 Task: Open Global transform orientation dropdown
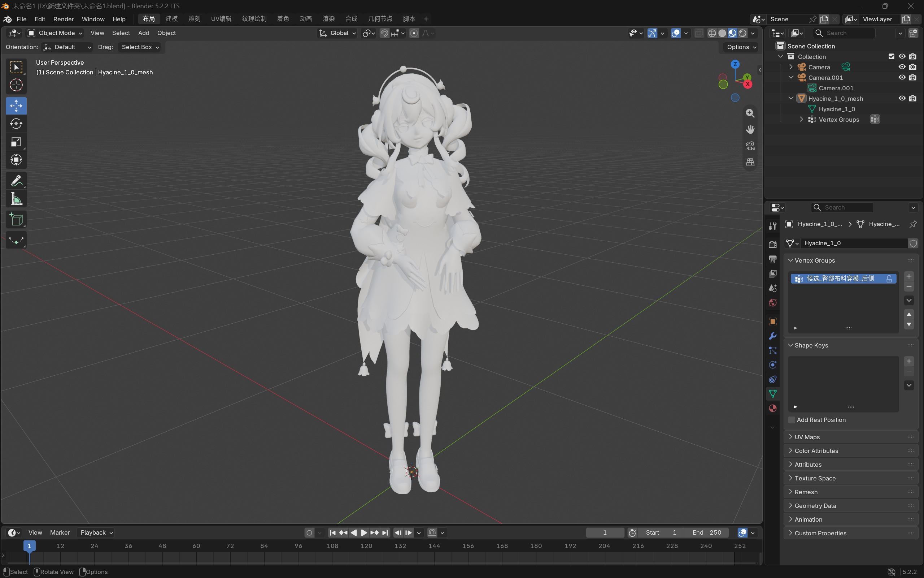337,33
